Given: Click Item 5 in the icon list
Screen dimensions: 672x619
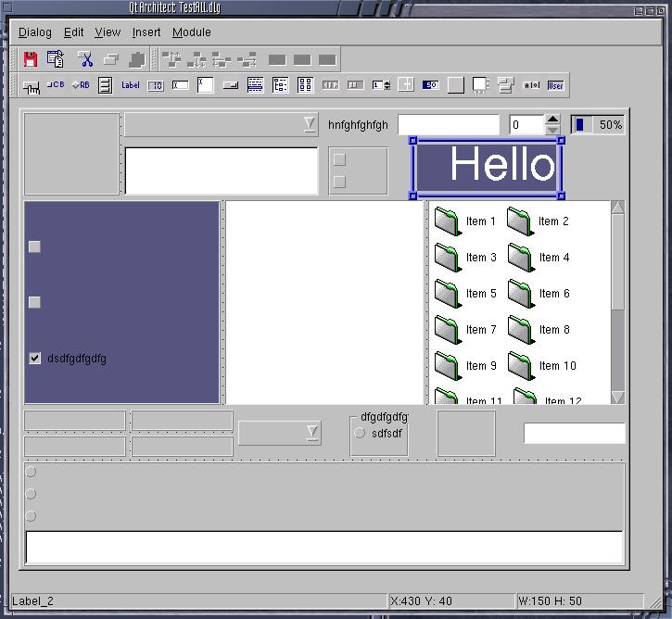Looking at the screenshot, I should click(x=465, y=294).
